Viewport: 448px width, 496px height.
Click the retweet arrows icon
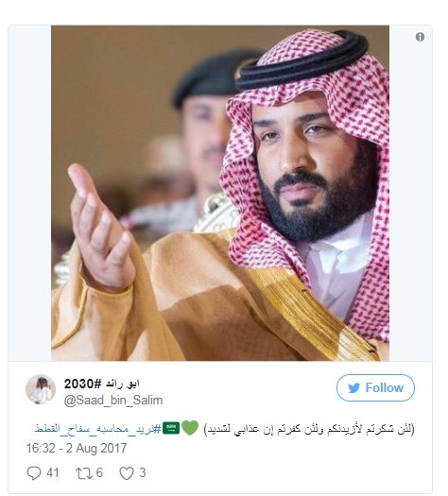pyautogui.click(x=84, y=473)
